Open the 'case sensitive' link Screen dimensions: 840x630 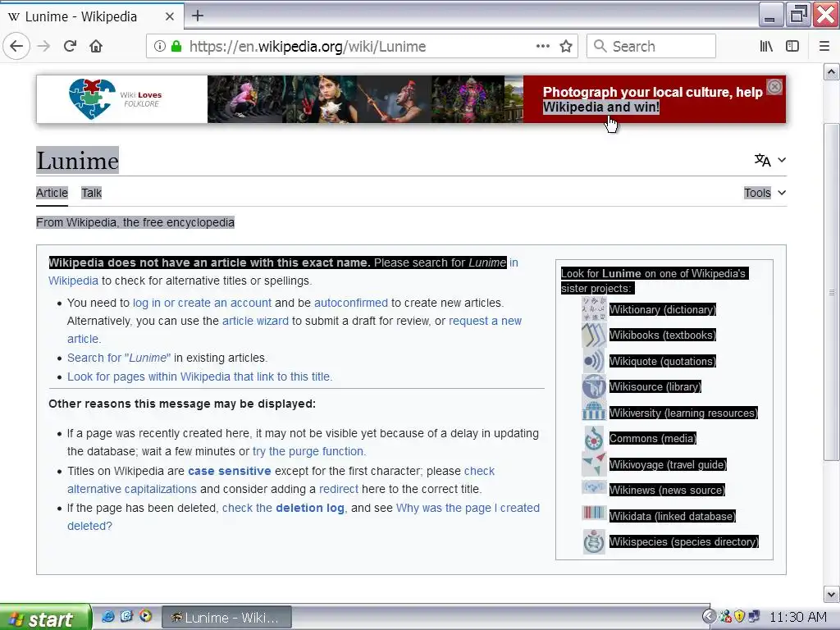coord(230,471)
